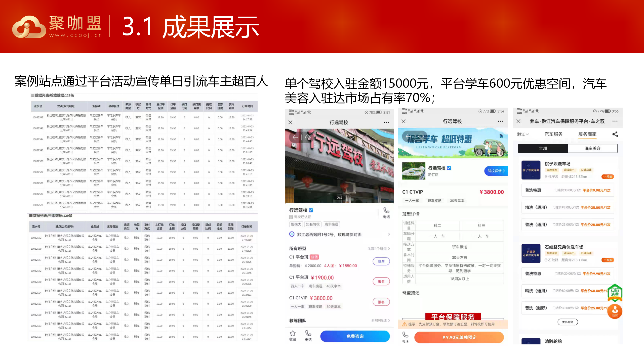
Task: Click the ¥9.90元单独预定 button
Action: 459,337
